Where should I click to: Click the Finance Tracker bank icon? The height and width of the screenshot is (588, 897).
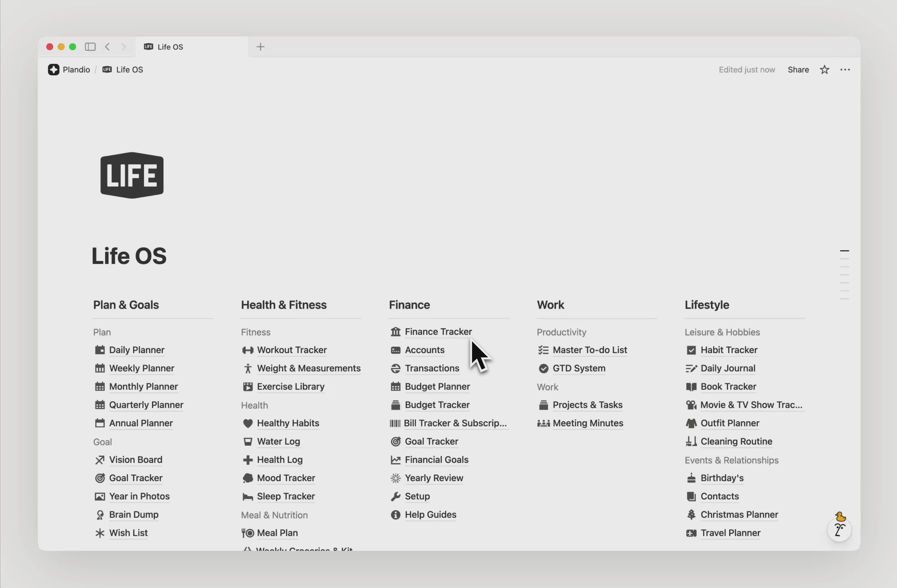pyautogui.click(x=396, y=332)
